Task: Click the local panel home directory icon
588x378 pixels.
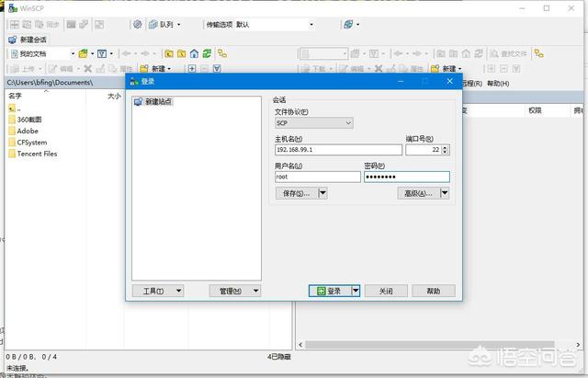Action: click(x=194, y=53)
